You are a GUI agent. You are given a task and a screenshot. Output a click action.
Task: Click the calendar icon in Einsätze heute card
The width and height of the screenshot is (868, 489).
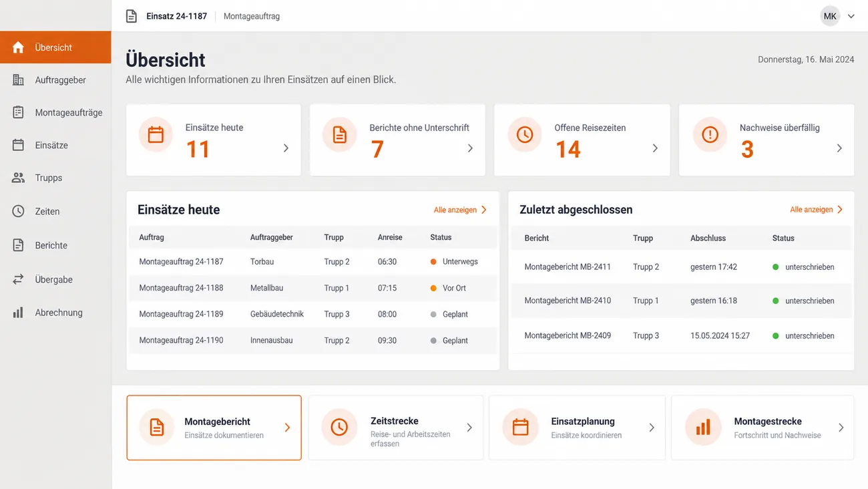[x=156, y=135]
